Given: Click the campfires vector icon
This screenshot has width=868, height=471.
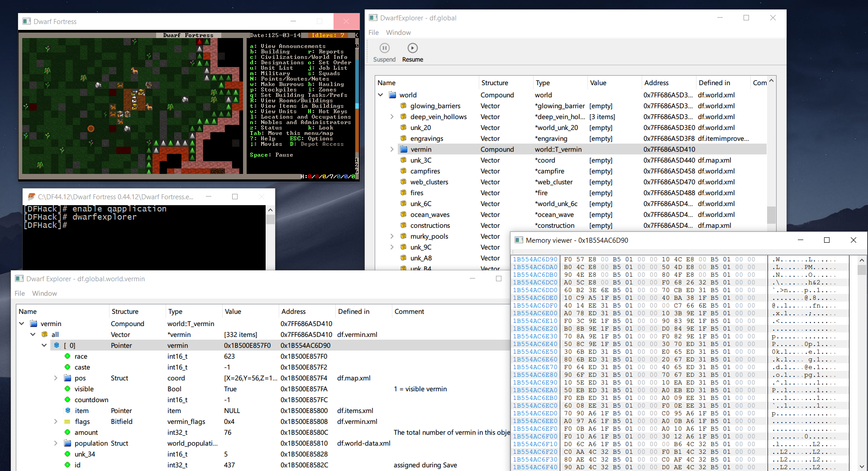Looking at the screenshot, I should click(403, 171).
